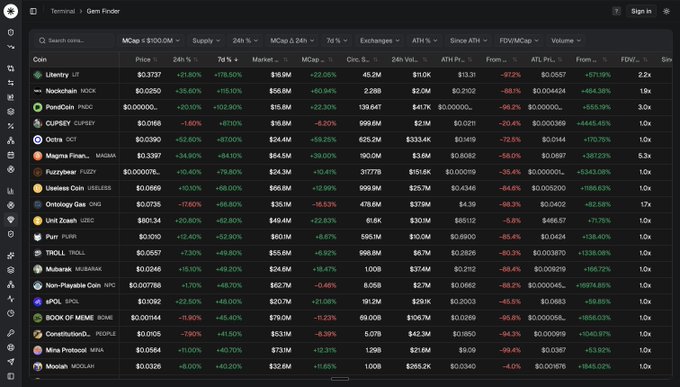Viewport: 680px width, 387px height.
Task: Sort by the 24h Vol column header
Action: click(x=409, y=59)
